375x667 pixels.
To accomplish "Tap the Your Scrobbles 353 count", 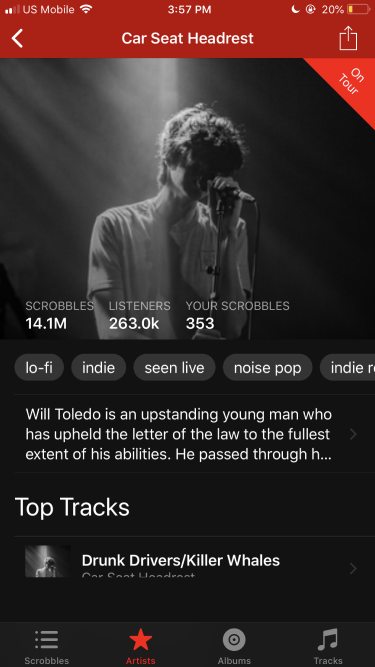I will coord(200,324).
